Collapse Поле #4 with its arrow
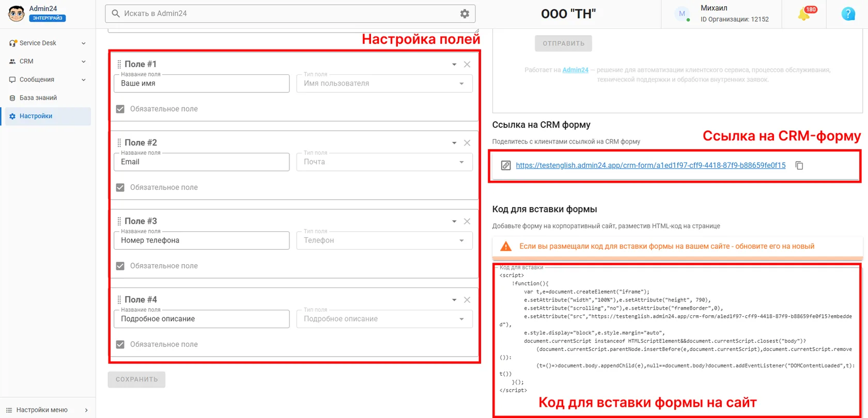868x418 pixels. (454, 300)
